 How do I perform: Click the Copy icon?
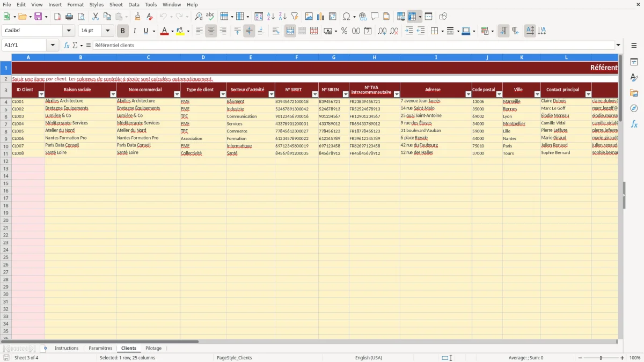click(107, 17)
